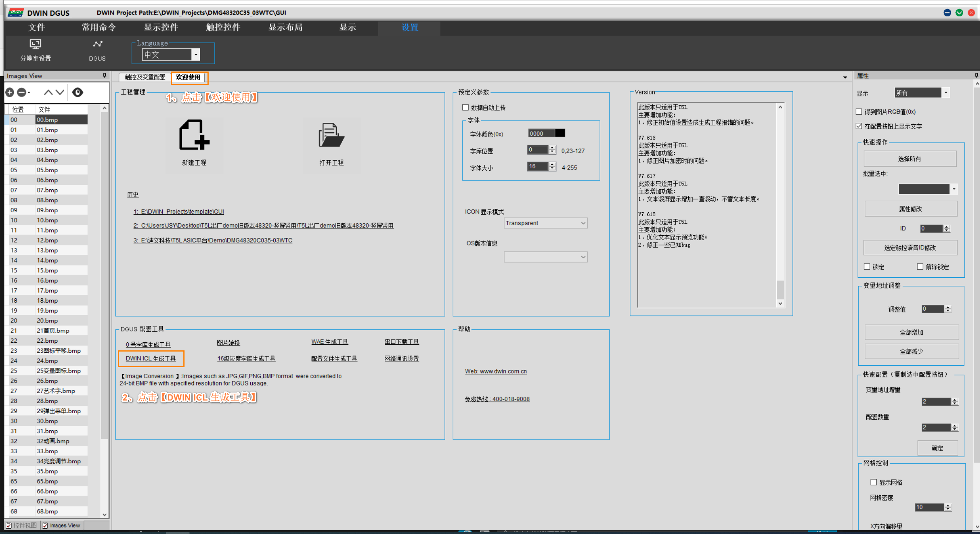Click the eye preview icon in Images View

(x=78, y=92)
